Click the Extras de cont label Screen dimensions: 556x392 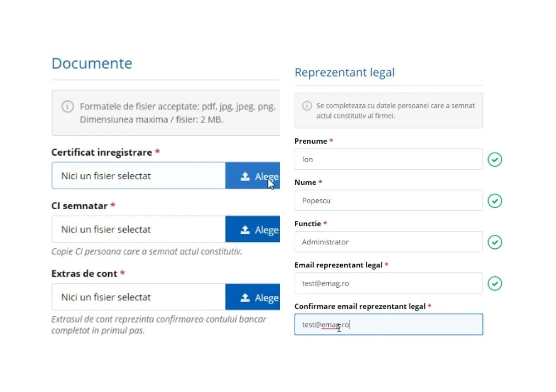click(85, 273)
